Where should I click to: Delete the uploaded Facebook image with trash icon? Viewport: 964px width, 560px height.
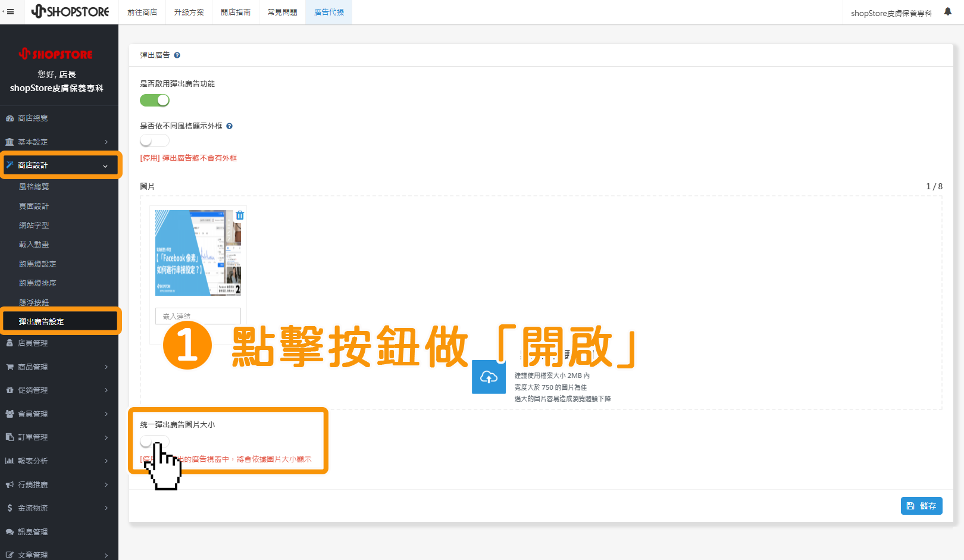[x=240, y=215]
